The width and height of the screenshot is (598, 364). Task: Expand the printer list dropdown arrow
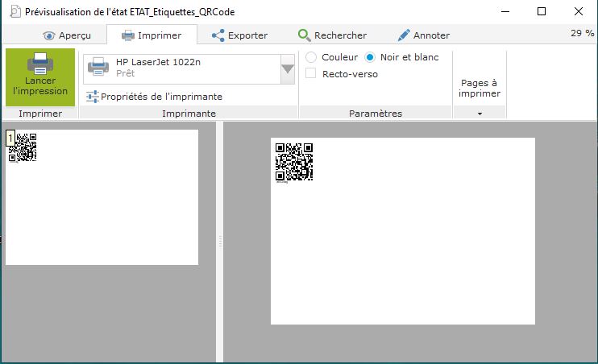coord(288,69)
